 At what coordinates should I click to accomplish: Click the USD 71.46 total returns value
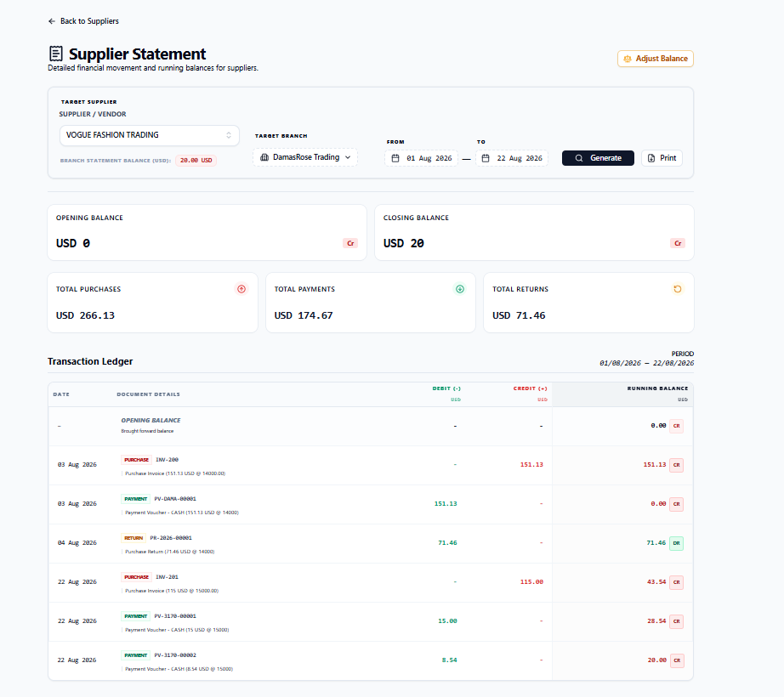(519, 315)
